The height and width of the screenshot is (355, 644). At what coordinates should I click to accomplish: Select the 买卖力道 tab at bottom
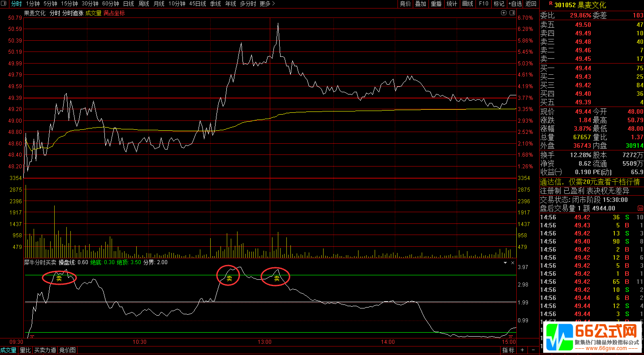click(45, 350)
